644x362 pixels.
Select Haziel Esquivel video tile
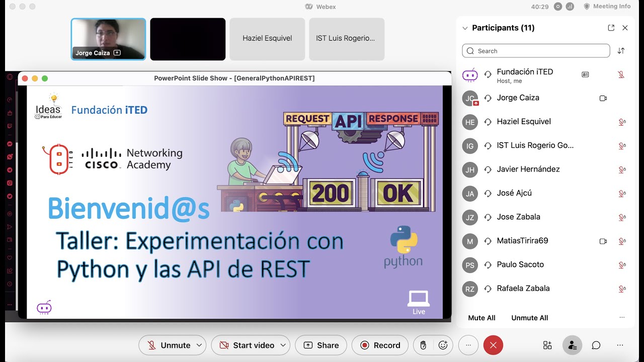[x=267, y=39]
